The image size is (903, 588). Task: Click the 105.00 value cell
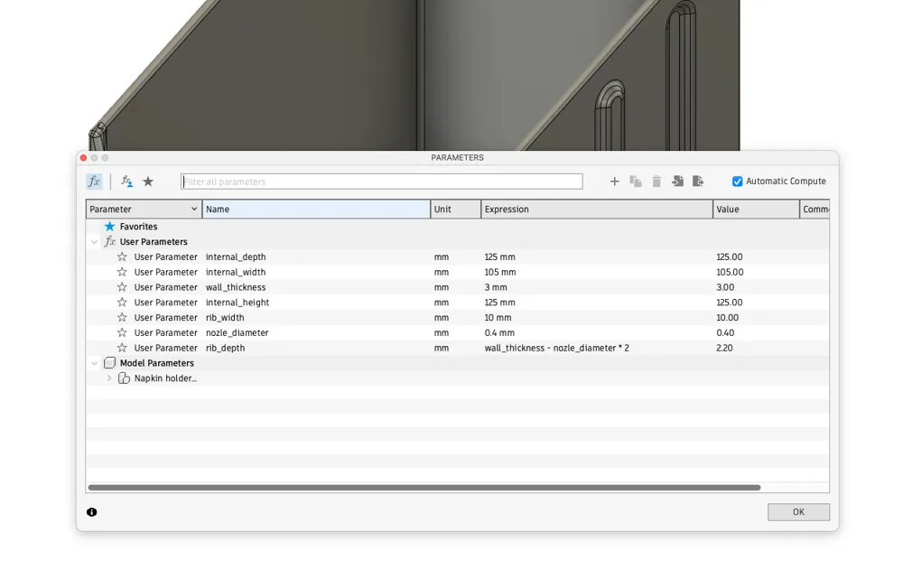coord(756,272)
